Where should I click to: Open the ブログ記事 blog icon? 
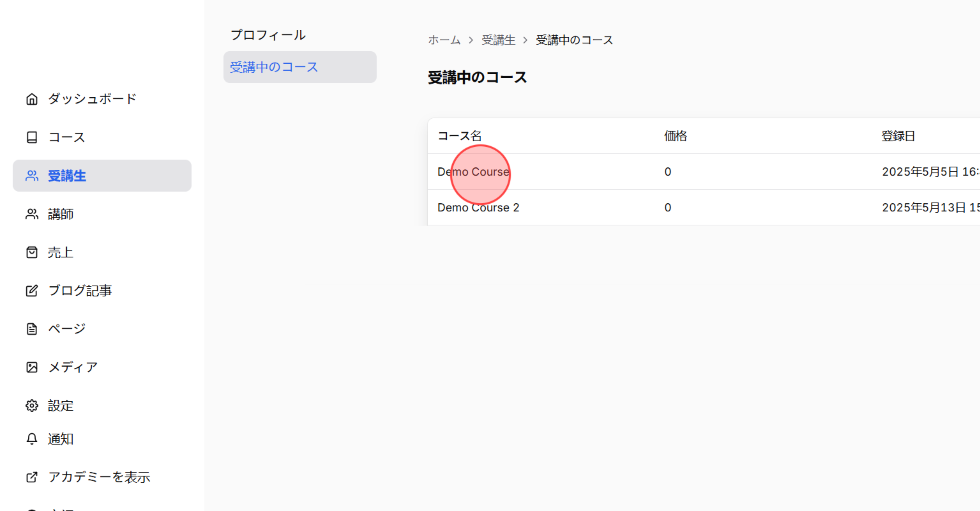[32, 290]
